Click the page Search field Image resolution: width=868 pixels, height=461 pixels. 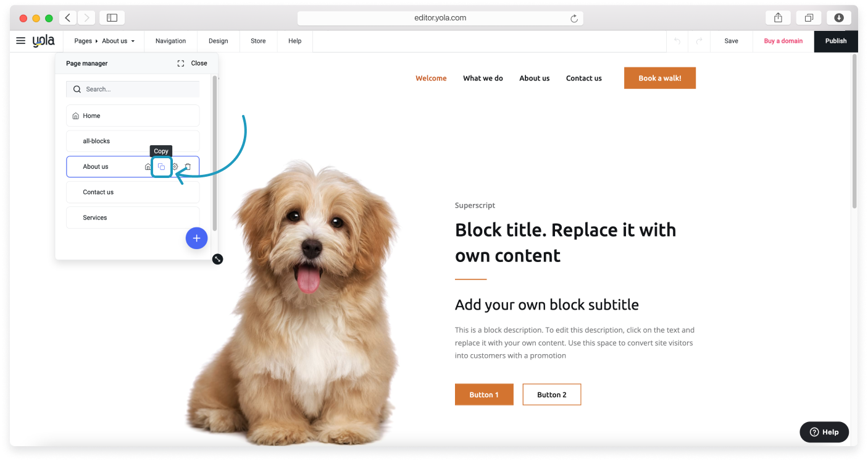pos(133,89)
